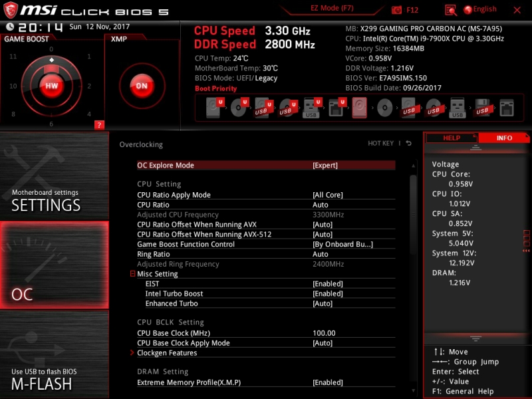This screenshot has width=532, height=399.
Task: Select the UEFI hard disk boot device icon
Action: [x=215, y=108]
